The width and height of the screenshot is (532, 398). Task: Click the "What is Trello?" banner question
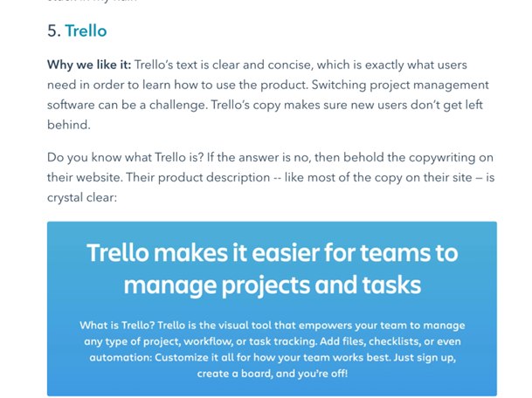tap(118, 326)
